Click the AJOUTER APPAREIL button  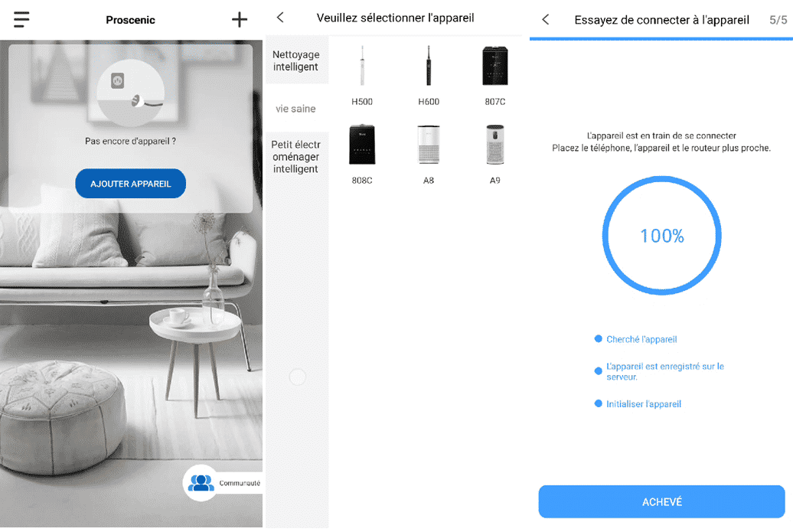point(130,184)
